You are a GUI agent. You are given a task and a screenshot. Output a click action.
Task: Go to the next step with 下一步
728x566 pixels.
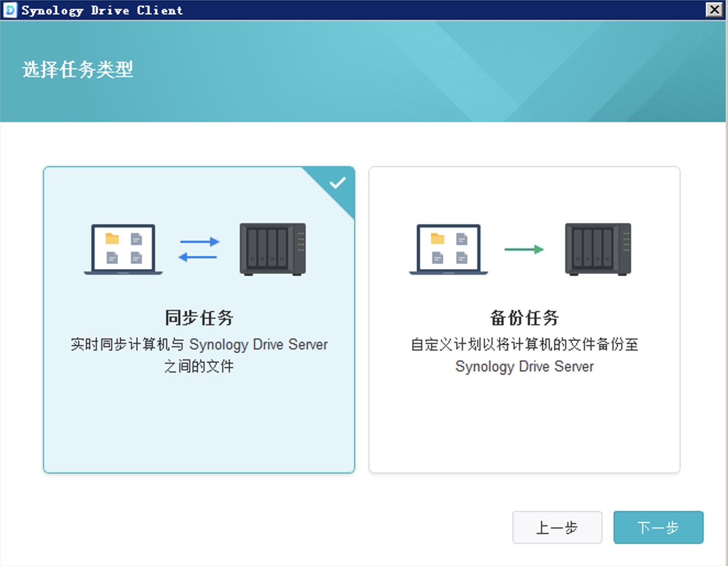(658, 528)
